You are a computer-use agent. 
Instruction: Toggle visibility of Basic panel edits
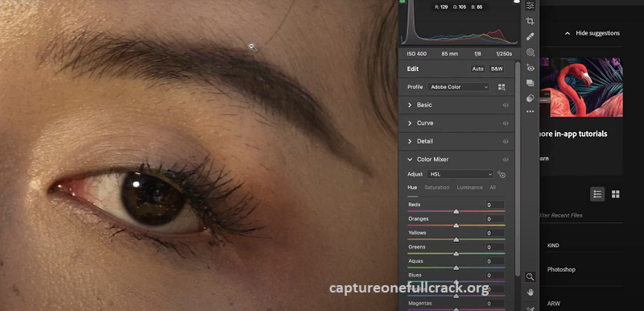(506, 106)
